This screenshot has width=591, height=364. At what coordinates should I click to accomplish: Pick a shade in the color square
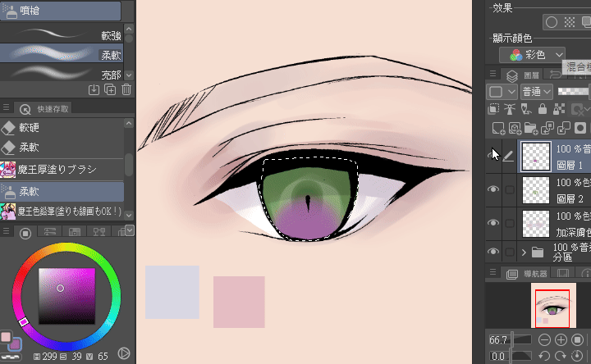(x=66, y=296)
